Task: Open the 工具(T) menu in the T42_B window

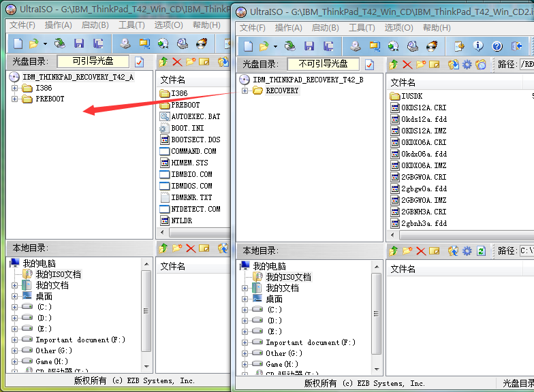Action: (x=361, y=27)
